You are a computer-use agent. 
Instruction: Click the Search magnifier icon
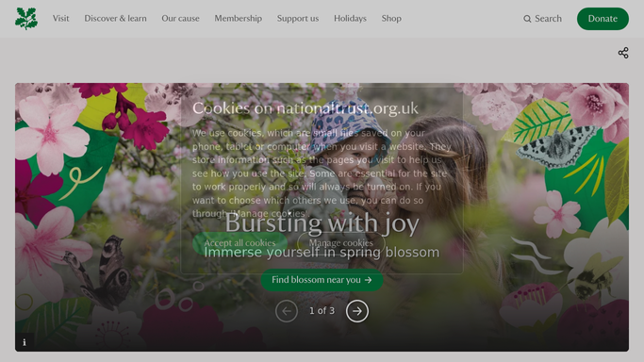pos(527,19)
